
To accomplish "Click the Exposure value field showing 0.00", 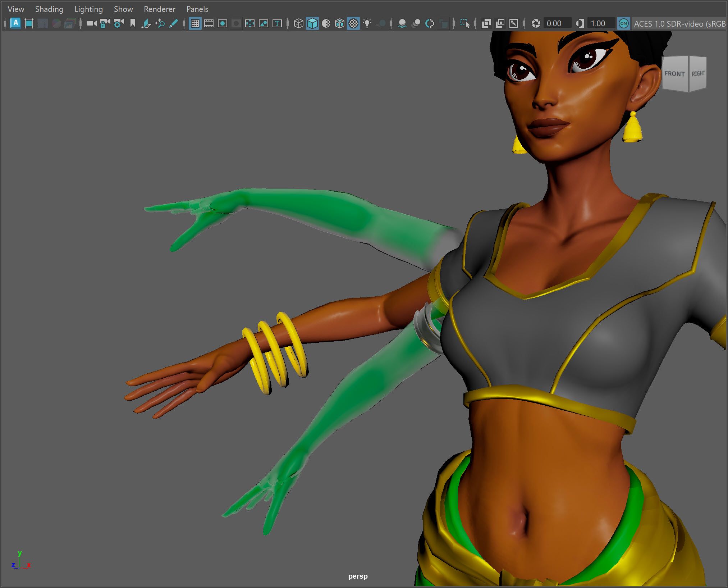I will (557, 24).
